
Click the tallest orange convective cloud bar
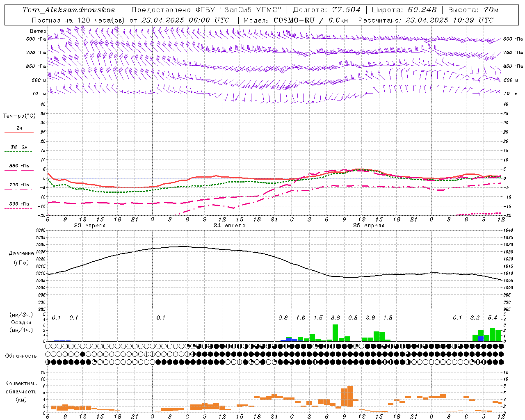point(350,396)
